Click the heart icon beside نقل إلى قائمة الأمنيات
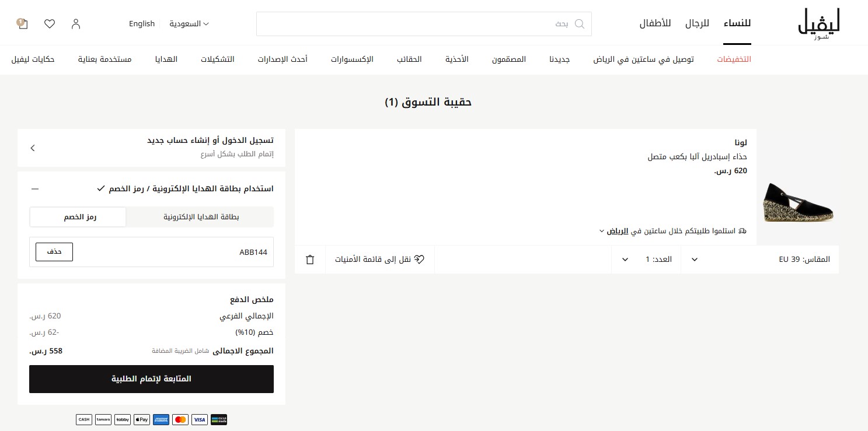The width and height of the screenshot is (868, 431). tap(419, 260)
